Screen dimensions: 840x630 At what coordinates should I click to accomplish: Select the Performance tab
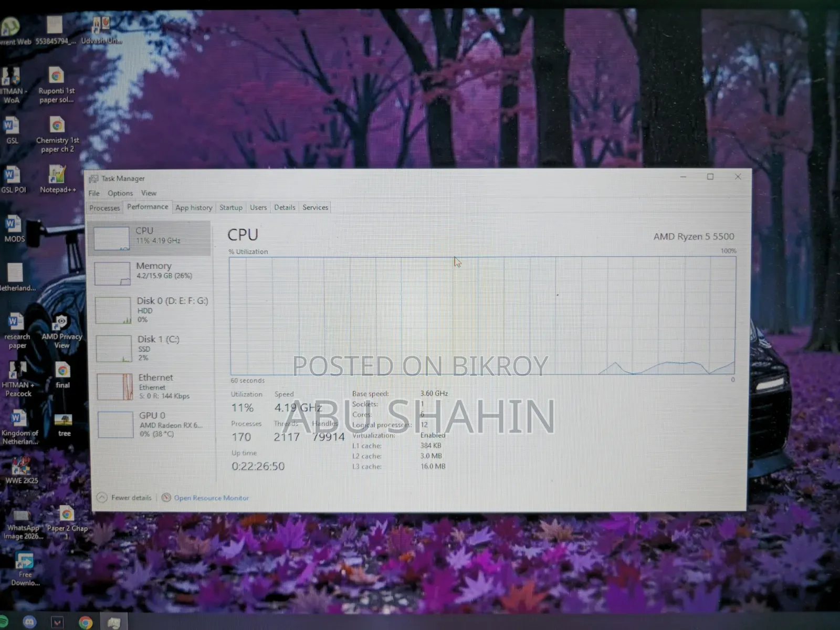(x=148, y=207)
